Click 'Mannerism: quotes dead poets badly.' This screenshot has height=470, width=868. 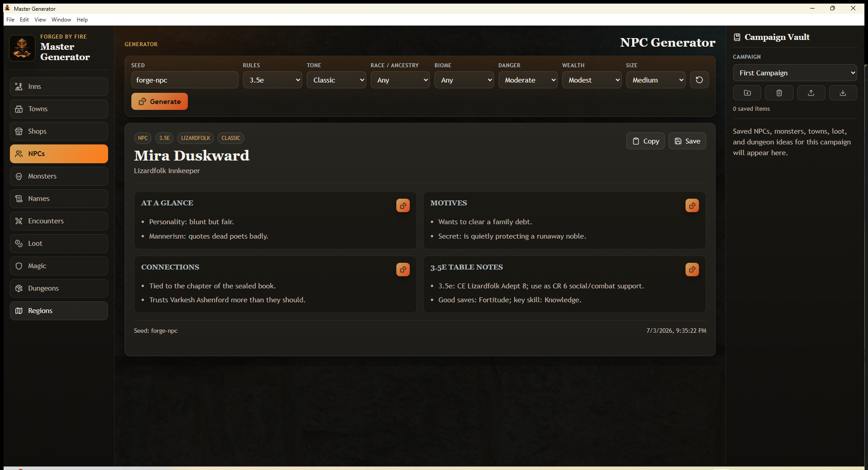click(208, 236)
